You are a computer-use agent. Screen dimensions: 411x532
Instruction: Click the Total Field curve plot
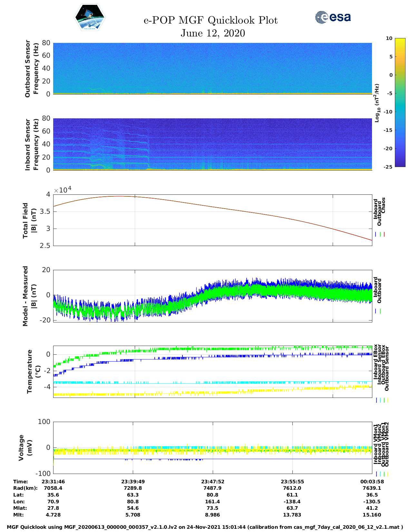pyautogui.click(x=212, y=220)
